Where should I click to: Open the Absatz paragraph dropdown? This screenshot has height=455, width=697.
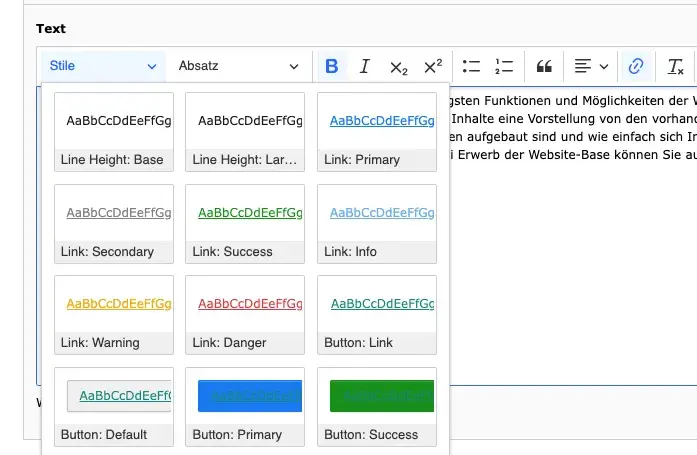[238, 67]
